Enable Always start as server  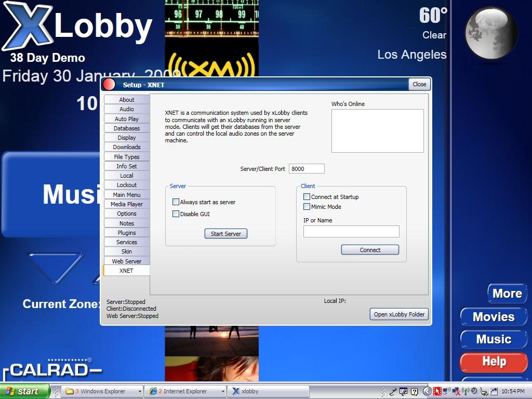[176, 202]
